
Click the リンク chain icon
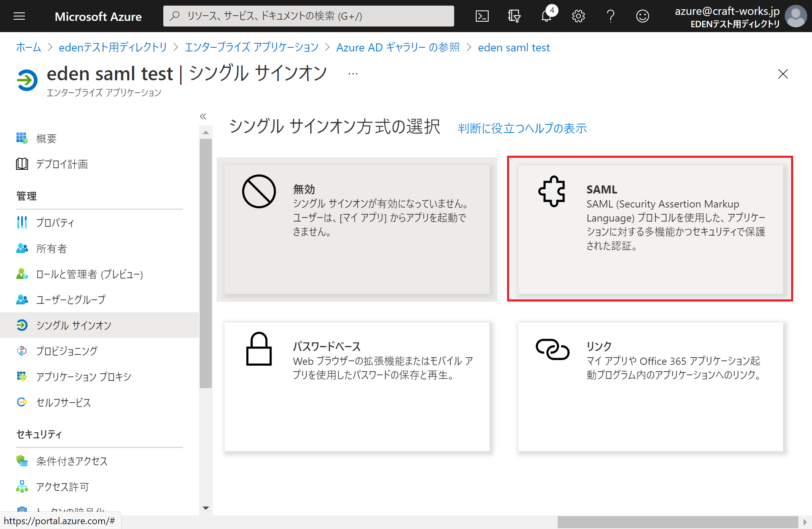pyautogui.click(x=552, y=349)
